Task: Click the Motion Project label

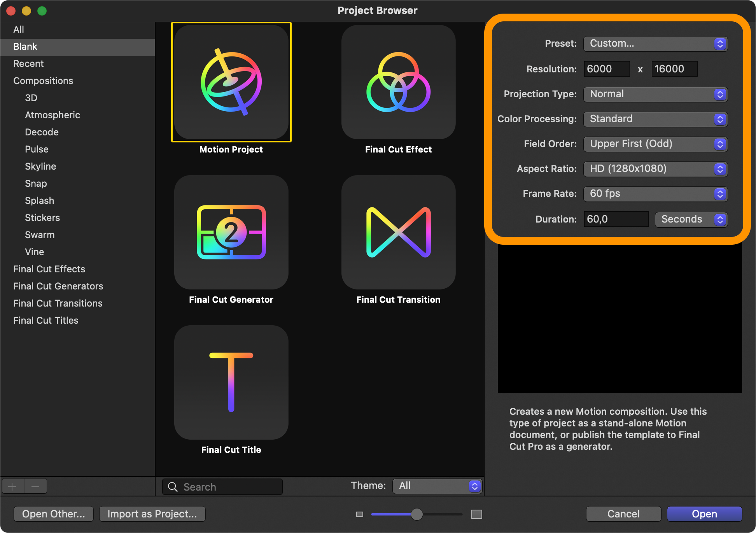Action: point(231,149)
